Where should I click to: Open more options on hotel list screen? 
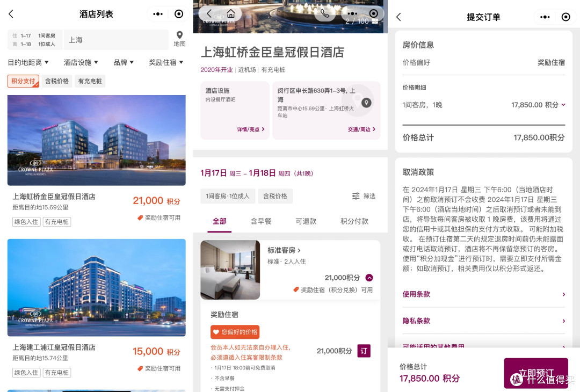[x=158, y=14]
